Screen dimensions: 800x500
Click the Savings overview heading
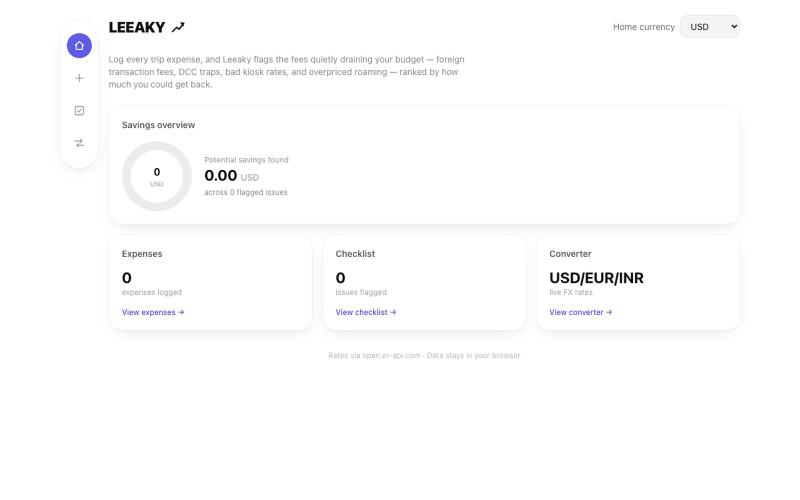point(158,125)
